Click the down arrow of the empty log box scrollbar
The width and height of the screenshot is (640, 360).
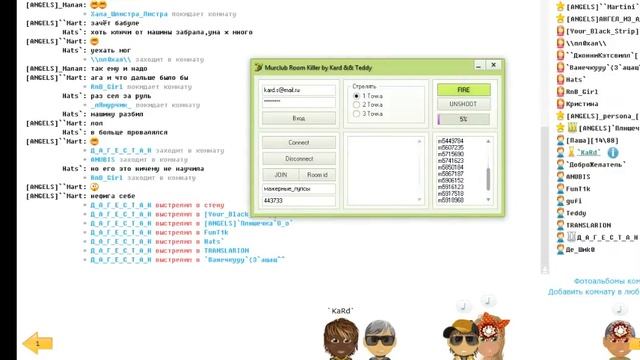[419, 200]
